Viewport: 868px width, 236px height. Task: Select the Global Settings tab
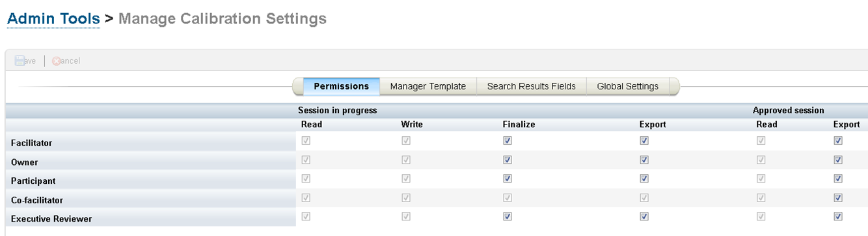[627, 86]
